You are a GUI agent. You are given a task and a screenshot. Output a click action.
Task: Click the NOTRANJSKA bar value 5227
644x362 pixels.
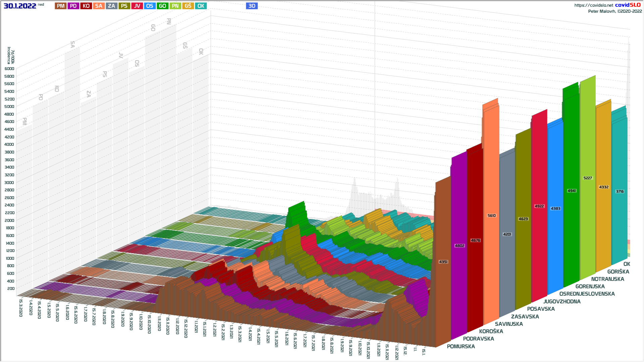(x=588, y=178)
